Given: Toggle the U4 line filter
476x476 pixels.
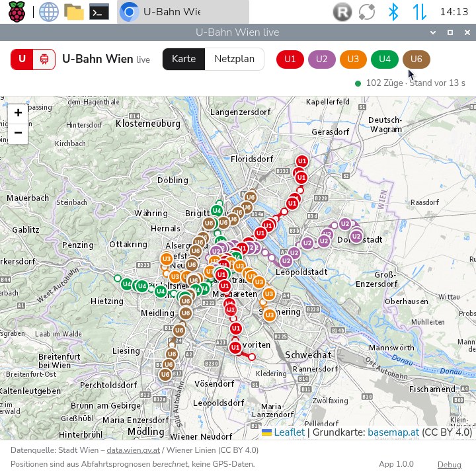Looking at the screenshot, I should coord(385,59).
